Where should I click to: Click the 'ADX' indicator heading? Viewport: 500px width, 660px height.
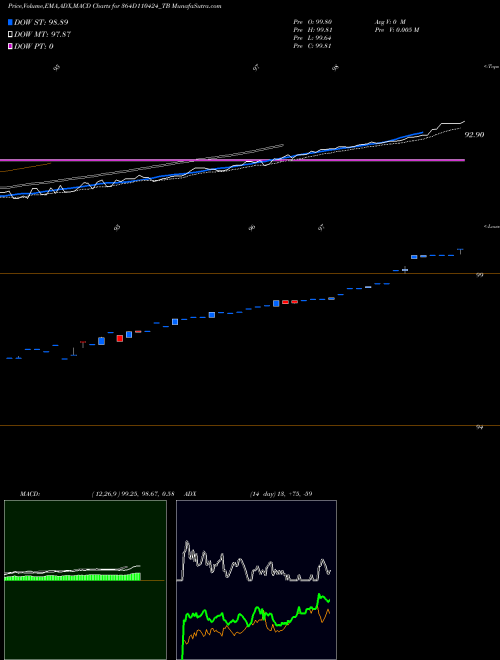(x=190, y=493)
